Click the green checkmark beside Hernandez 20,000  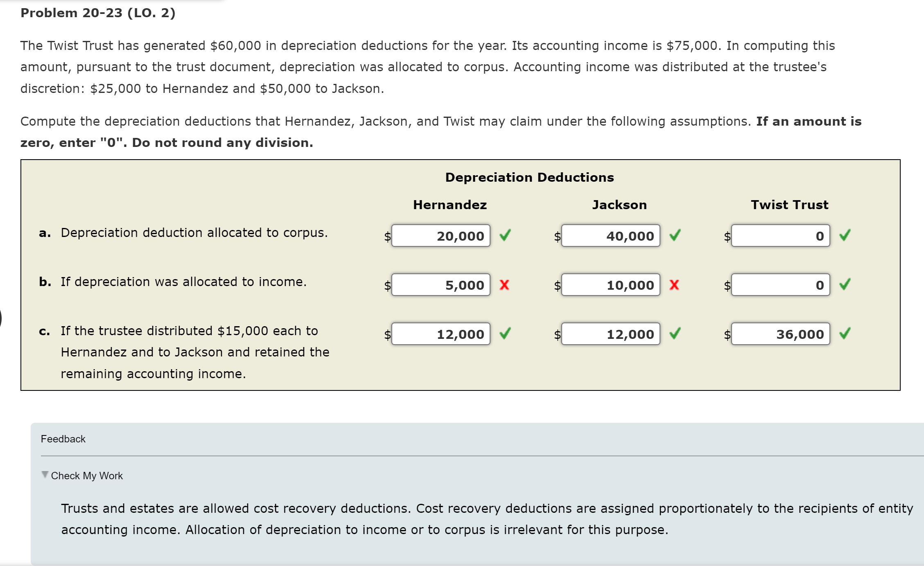[x=506, y=236]
